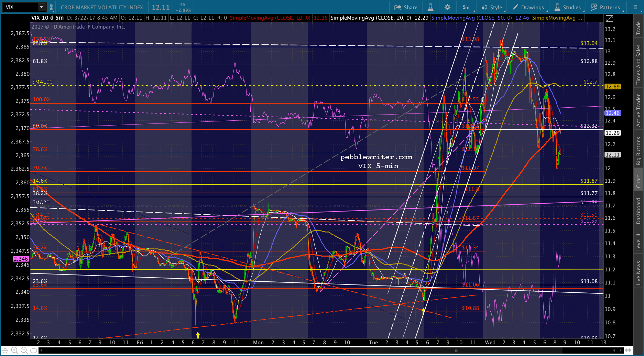Open the Drawings tools menu
The width and height of the screenshot is (644, 356).
tap(528, 7)
